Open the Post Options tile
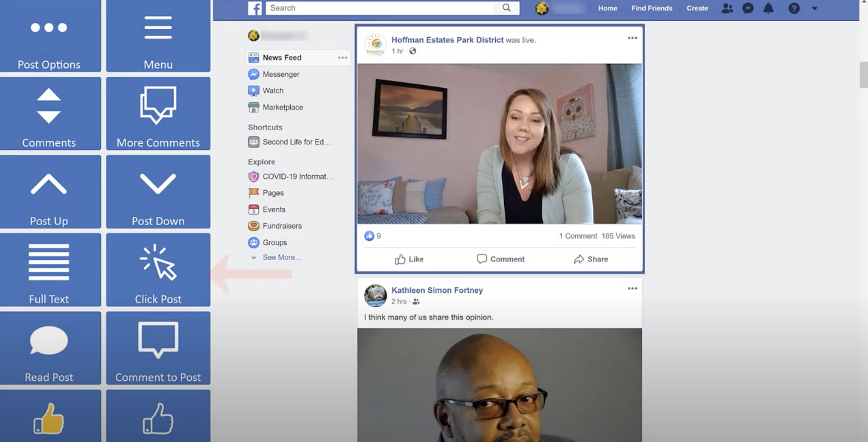 pyautogui.click(x=50, y=36)
